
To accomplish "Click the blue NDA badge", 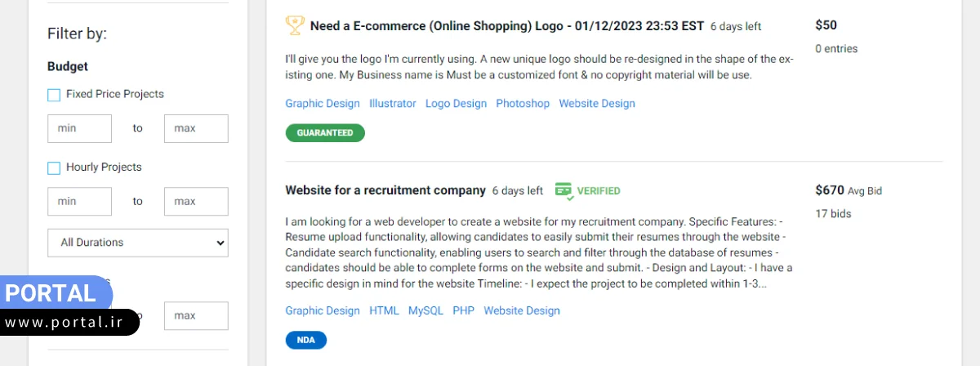I will point(305,340).
